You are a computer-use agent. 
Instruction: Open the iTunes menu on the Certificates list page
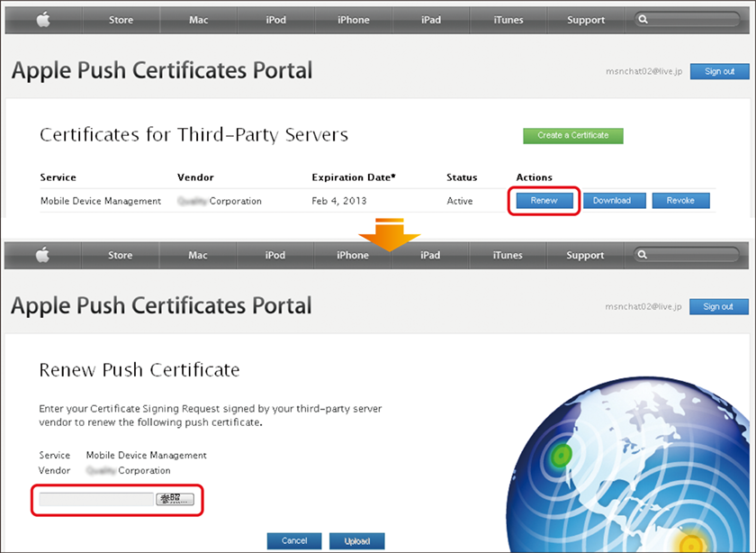coord(508,20)
